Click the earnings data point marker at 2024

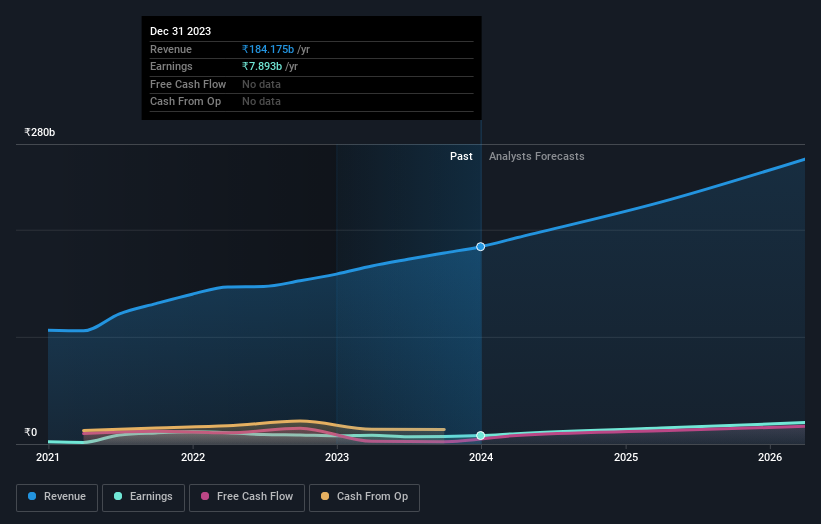(x=481, y=436)
